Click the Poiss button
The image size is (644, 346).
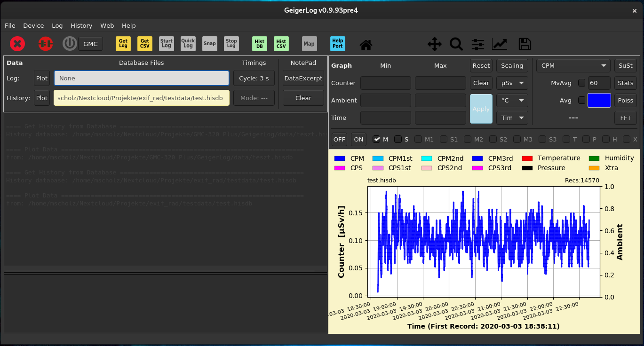point(625,101)
